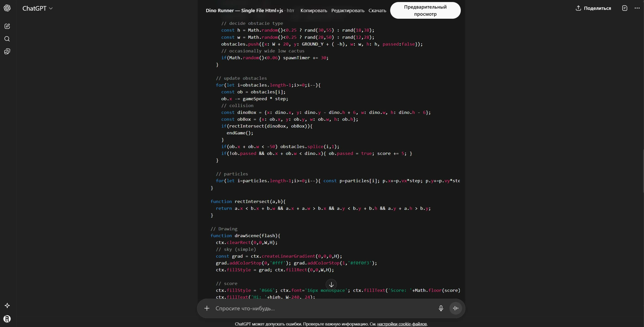Click Скачать to download the file
This screenshot has height=327, width=644.
377,11
